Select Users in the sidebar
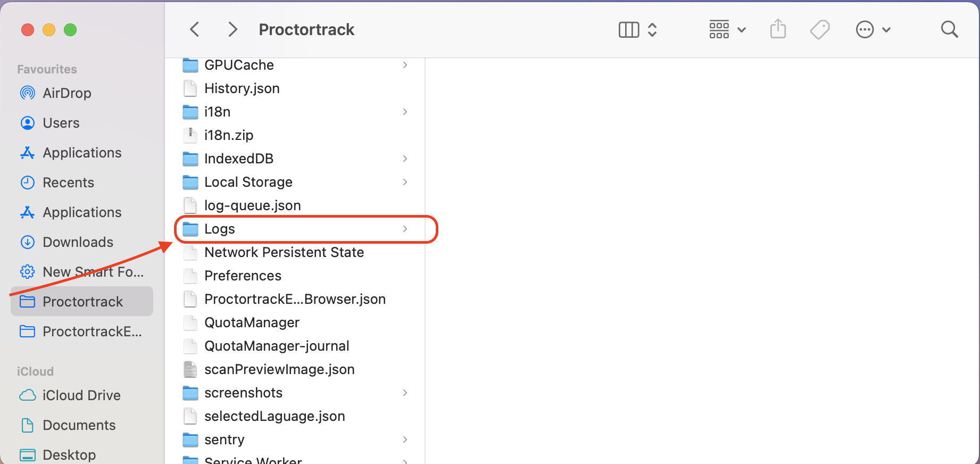This screenshot has width=980, height=464. coord(81,123)
